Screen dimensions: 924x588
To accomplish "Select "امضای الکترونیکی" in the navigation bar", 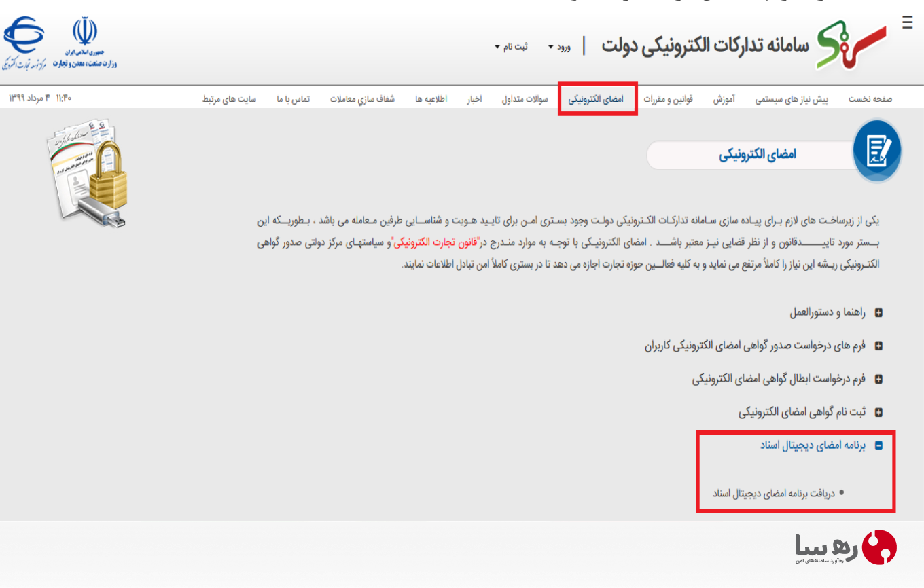I will [597, 99].
